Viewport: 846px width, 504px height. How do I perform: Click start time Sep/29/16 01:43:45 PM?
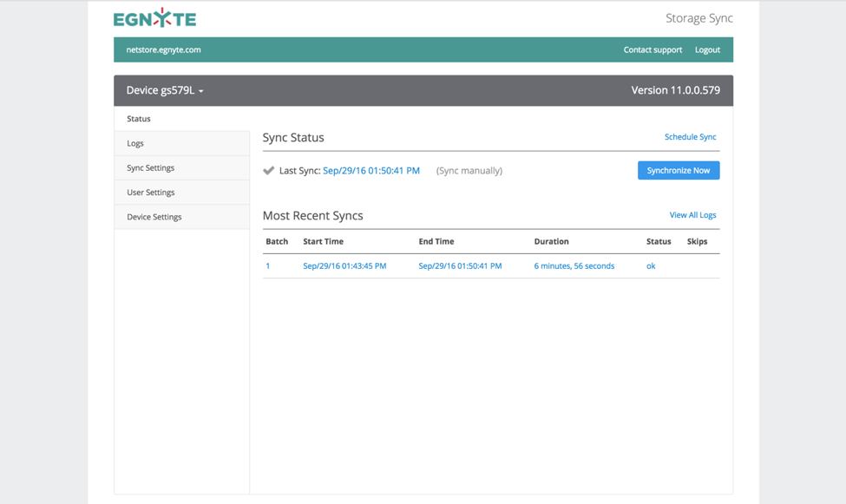[344, 266]
